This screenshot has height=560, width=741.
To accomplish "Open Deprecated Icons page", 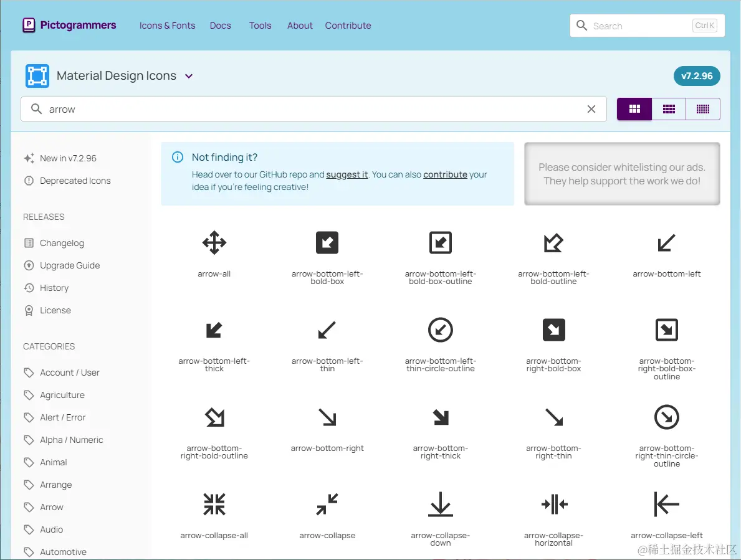I will (x=67, y=181).
